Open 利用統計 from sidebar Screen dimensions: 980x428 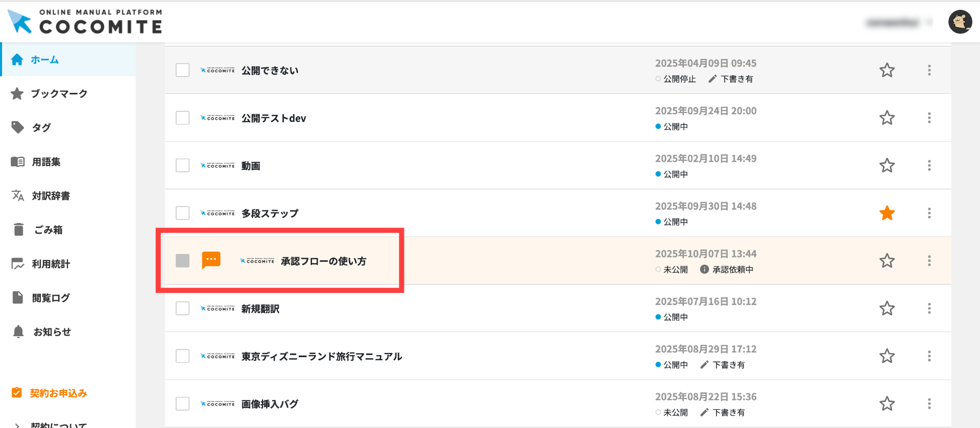click(x=51, y=264)
